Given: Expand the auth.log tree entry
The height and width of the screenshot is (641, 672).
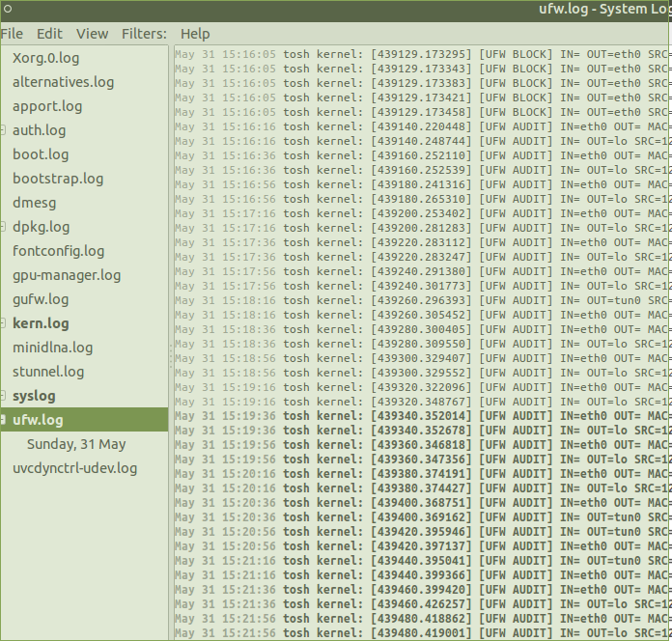Looking at the screenshot, I should click(x=3, y=129).
